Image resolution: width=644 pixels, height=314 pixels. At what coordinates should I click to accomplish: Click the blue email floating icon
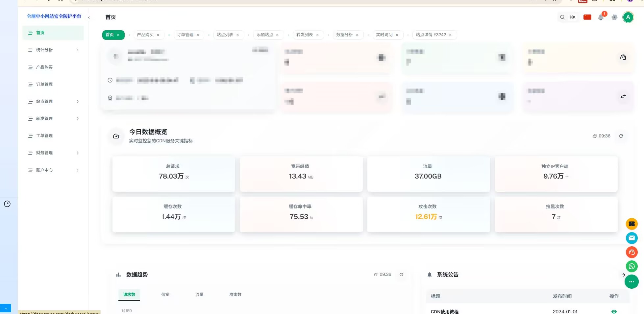632,238
